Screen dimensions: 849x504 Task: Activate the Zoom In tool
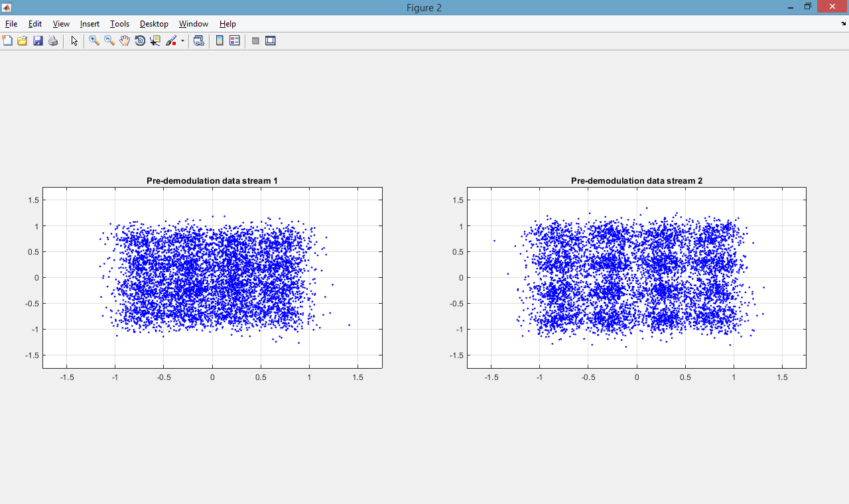point(94,40)
